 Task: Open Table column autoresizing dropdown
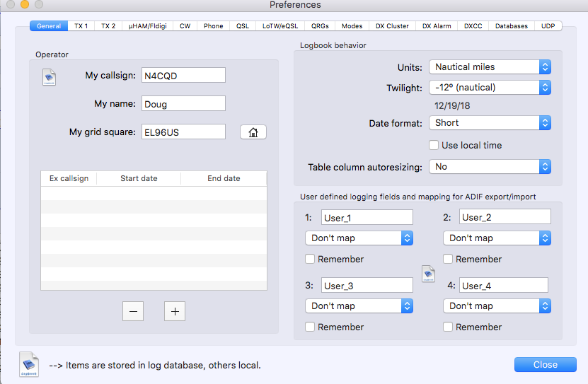[x=490, y=168]
